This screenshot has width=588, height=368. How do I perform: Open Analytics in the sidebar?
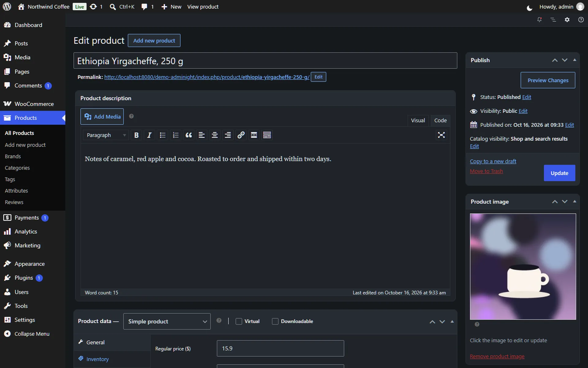tap(32, 232)
